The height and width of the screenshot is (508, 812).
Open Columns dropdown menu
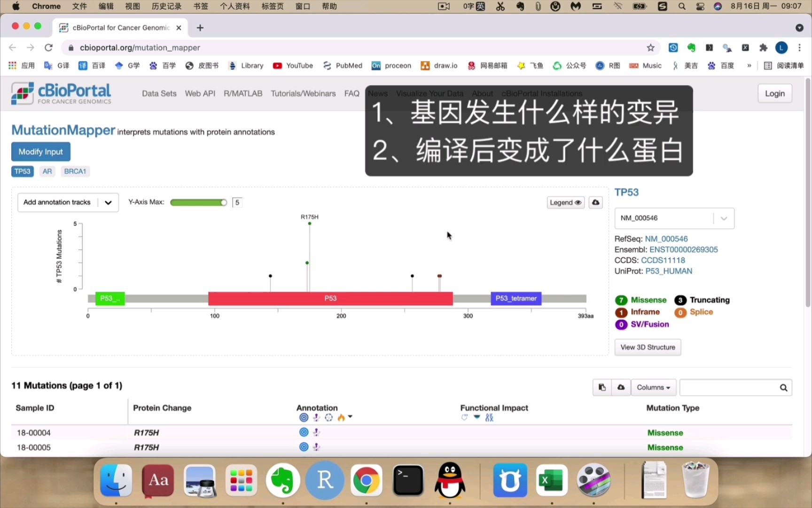(x=654, y=388)
